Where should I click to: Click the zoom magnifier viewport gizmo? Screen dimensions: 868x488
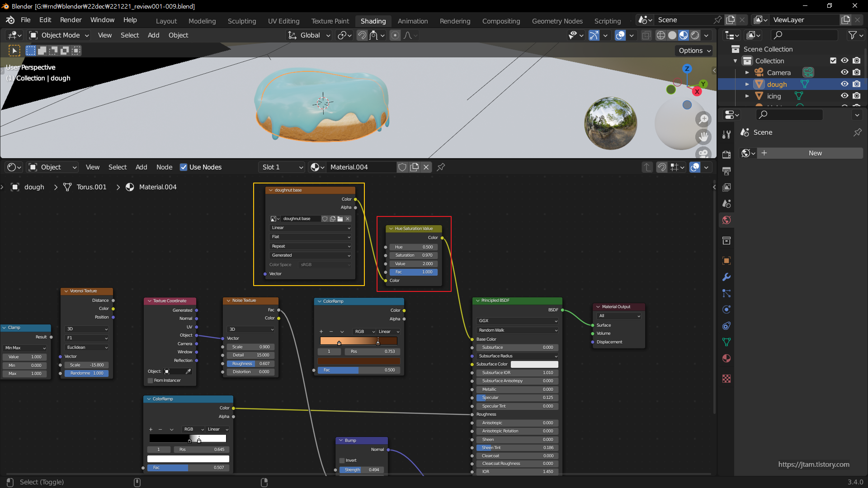point(703,119)
